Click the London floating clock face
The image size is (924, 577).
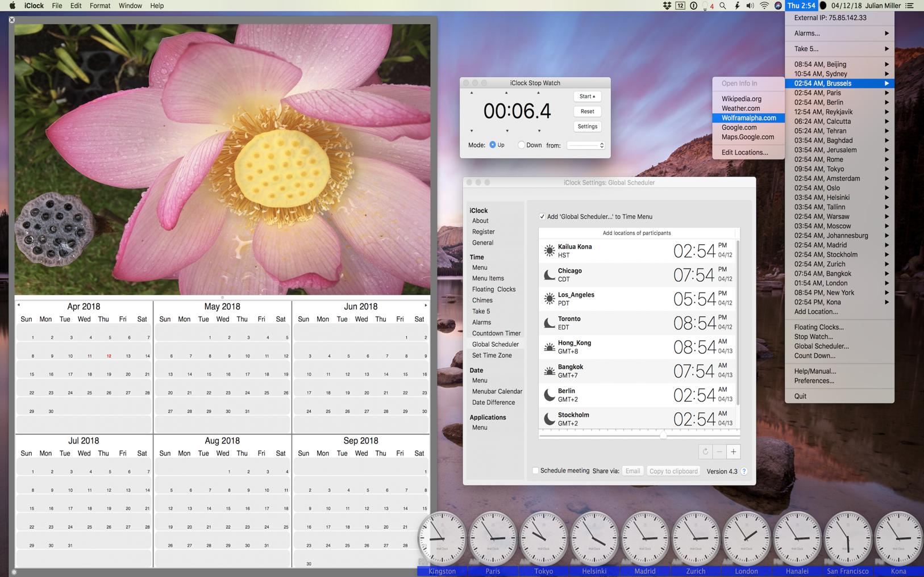click(x=746, y=538)
